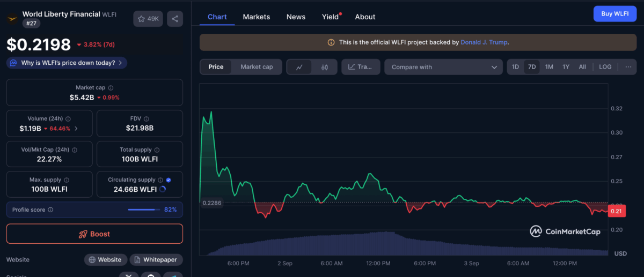
Task: Click the circulating supply progress ring icon
Action: click(x=163, y=189)
